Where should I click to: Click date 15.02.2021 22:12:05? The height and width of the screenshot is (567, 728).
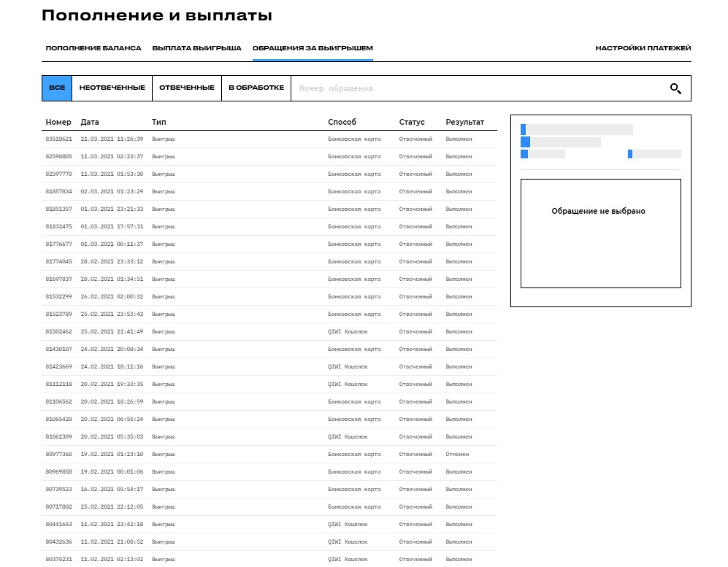[112, 507]
